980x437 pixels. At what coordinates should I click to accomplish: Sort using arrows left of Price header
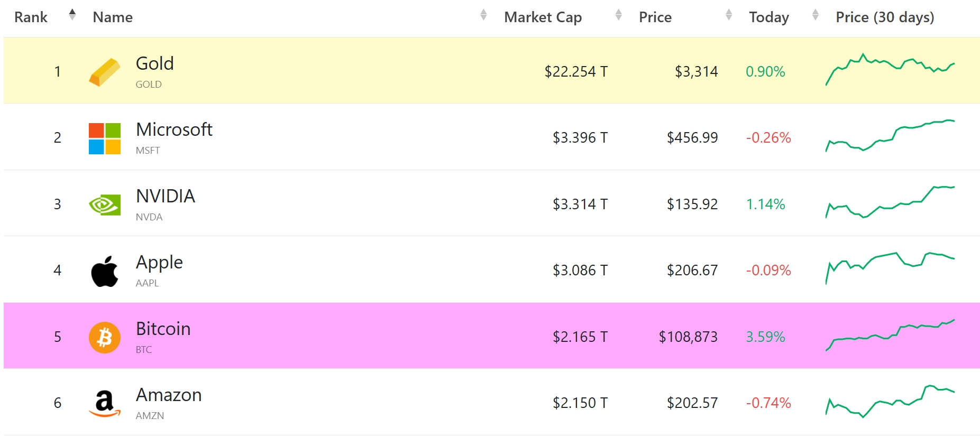[618, 15]
